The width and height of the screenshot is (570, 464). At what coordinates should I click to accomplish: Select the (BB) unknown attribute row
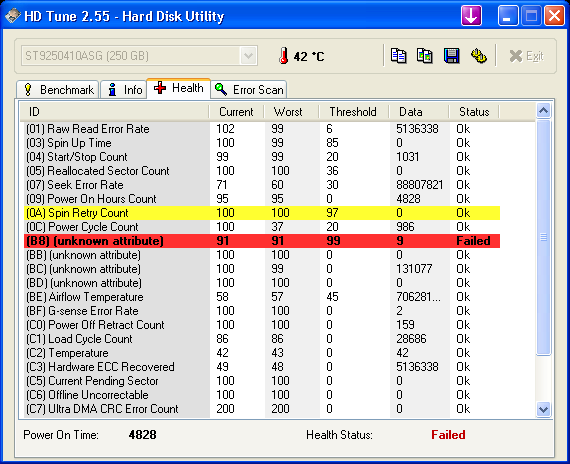coord(262,255)
